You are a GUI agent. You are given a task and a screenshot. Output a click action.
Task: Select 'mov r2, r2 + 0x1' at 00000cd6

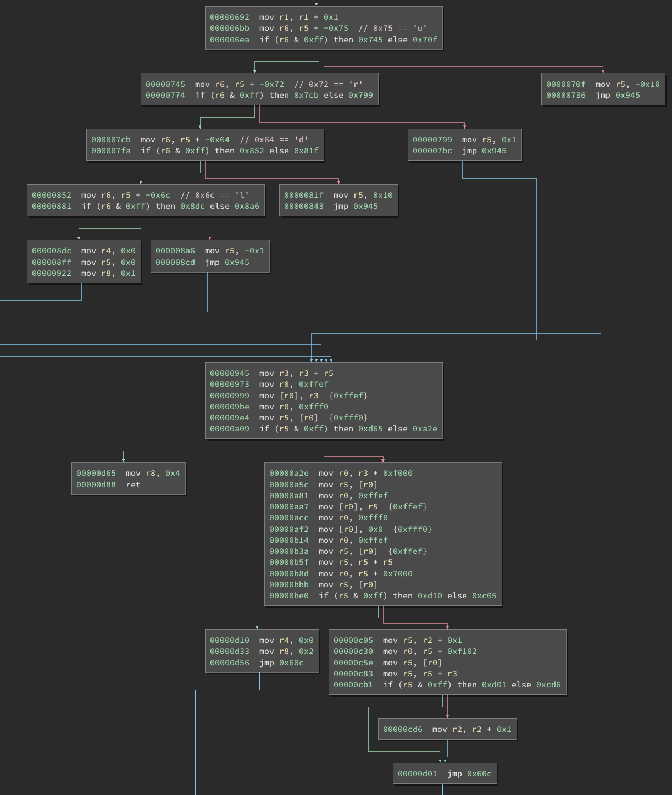pyautogui.click(x=472, y=729)
